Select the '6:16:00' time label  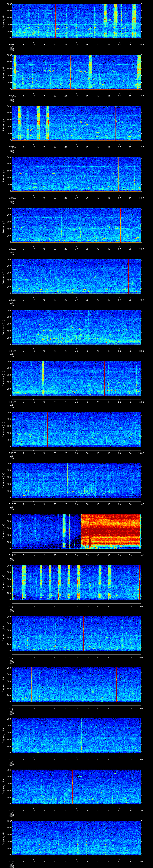coord(12,810)
